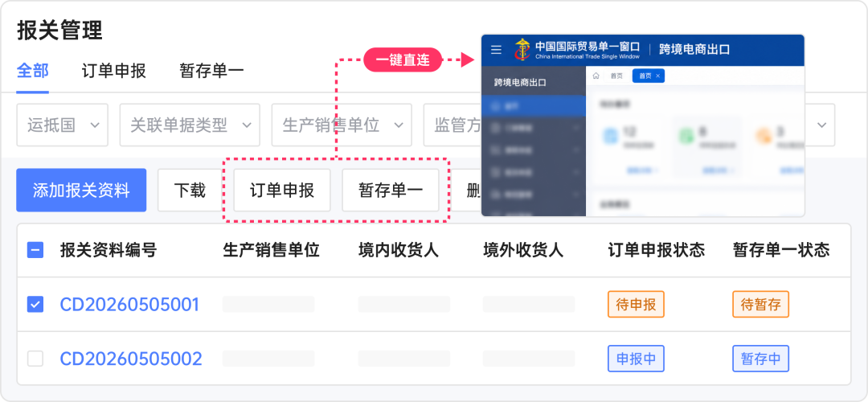Select the blue active 首页 tab in Single Window
Screen dimensions: 868x402
click(x=649, y=76)
